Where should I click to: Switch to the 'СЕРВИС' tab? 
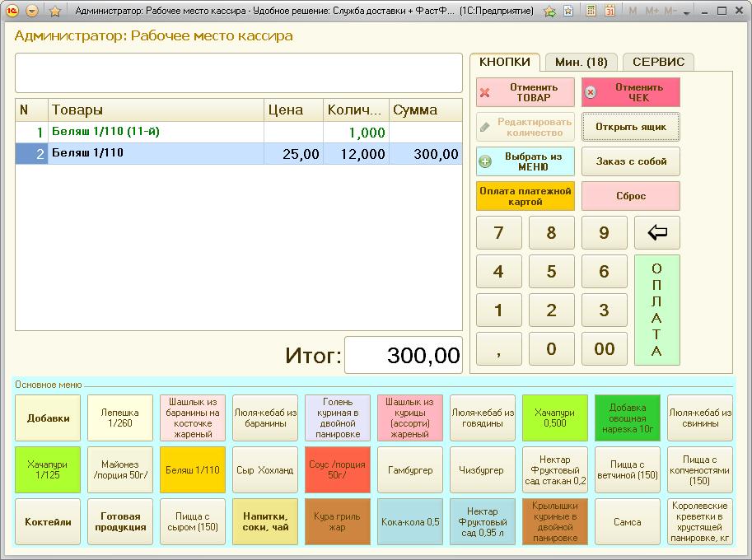coord(658,63)
